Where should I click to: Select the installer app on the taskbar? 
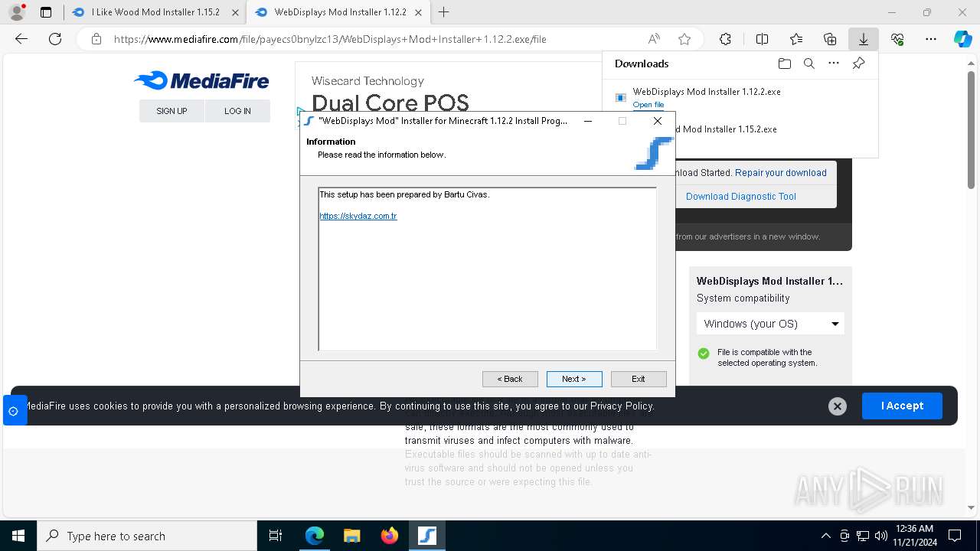click(426, 536)
